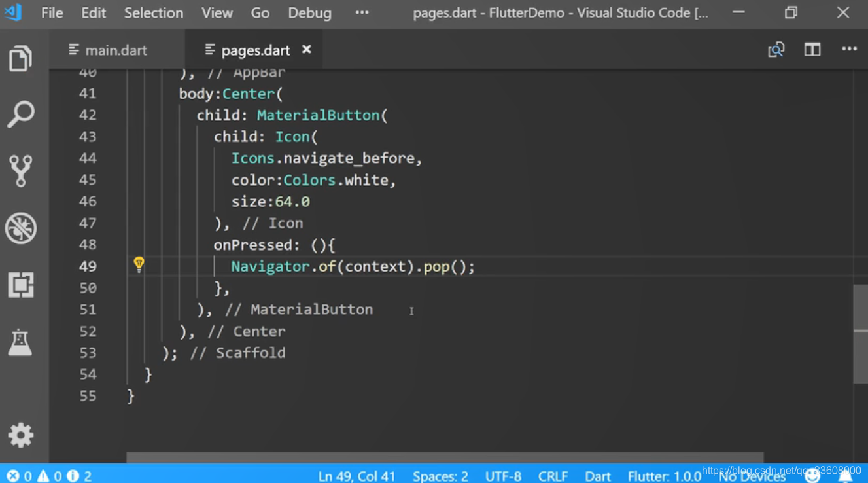Click the horizontal scrollbar at editor bottom
The image size is (868, 483).
point(445,457)
